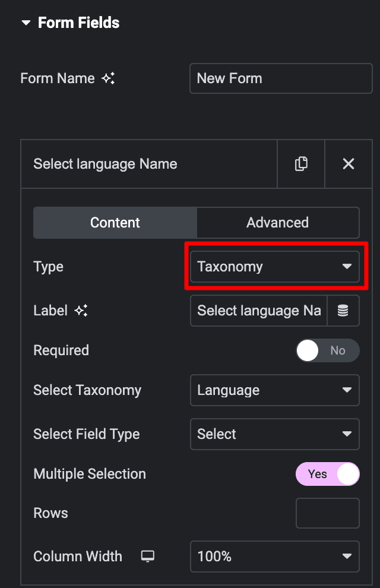The image size is (380, 588).
Task: Click the Form Name input showing New Form
Action: [x=280, y=78]
